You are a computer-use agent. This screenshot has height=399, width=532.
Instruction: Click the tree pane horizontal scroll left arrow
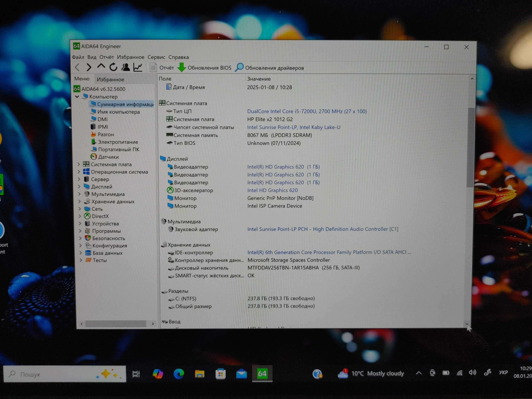[x=82, y=324]
